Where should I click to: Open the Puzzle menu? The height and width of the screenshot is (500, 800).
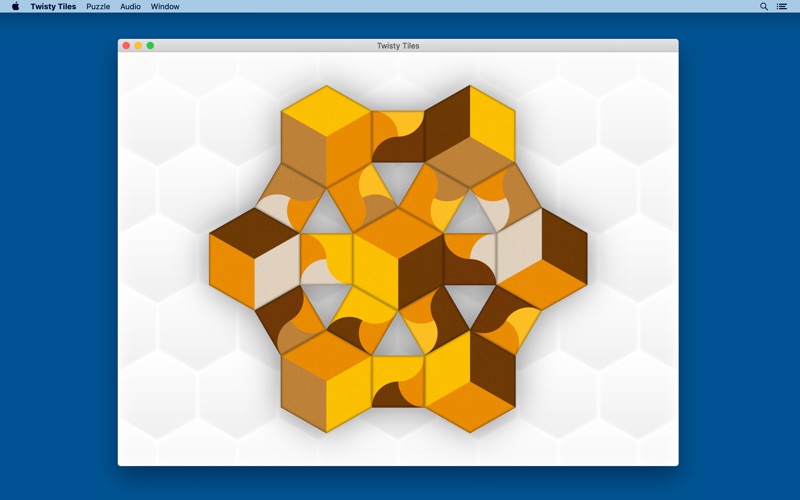pyautogui.click(x=98, y=7)
